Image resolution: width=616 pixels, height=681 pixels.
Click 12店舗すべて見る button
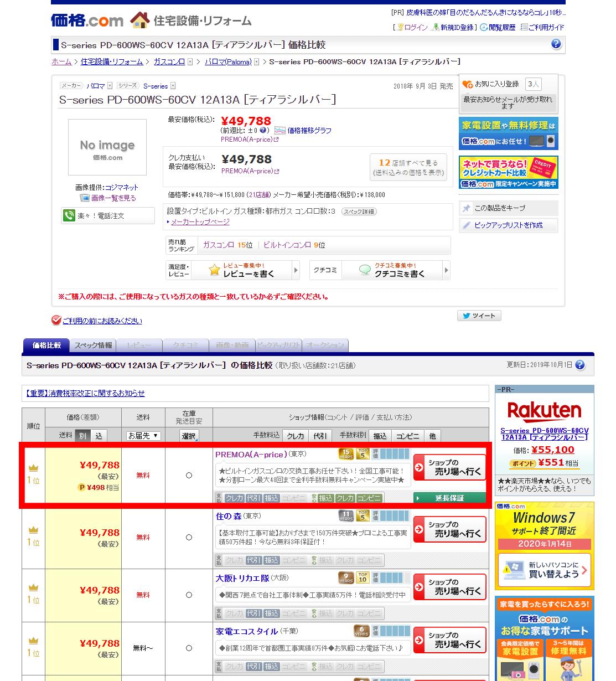click(408, 167)
